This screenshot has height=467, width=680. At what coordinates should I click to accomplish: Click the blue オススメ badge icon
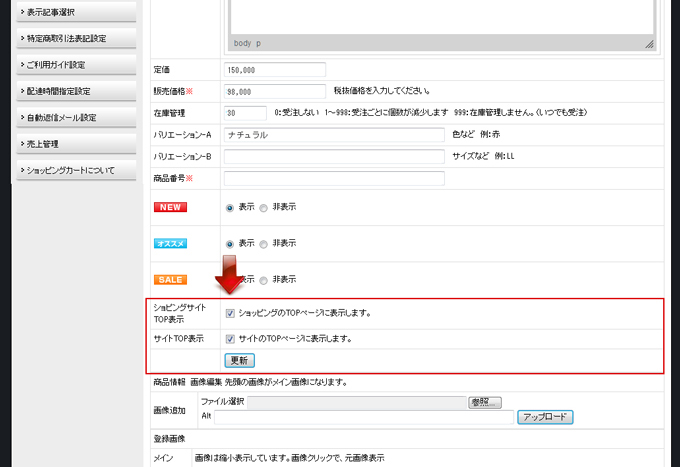pos(170,243)
